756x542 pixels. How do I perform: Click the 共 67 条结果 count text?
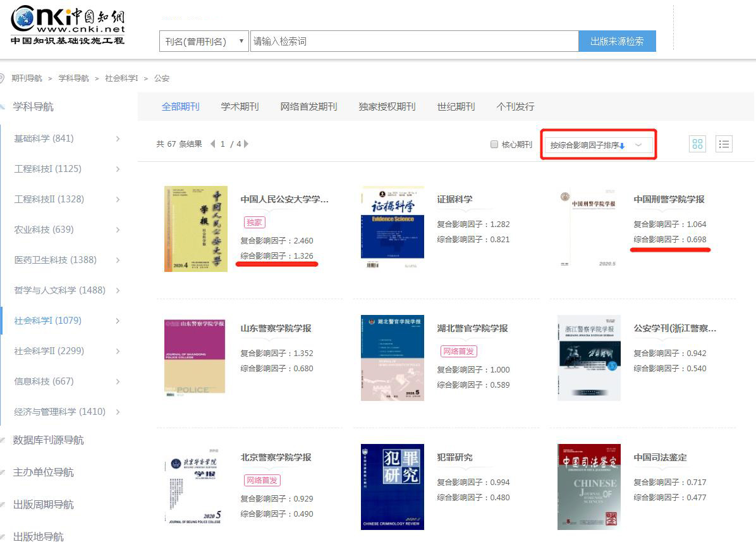pyautogui.click(x=180, y=144)
